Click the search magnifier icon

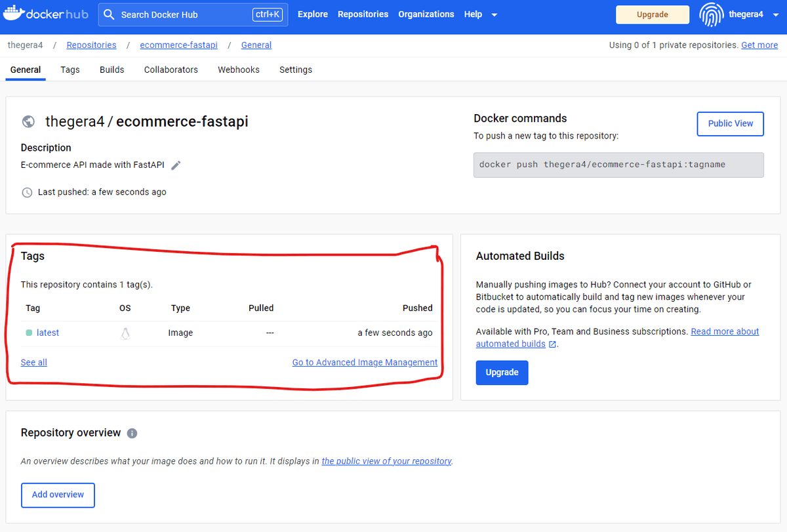110,14
